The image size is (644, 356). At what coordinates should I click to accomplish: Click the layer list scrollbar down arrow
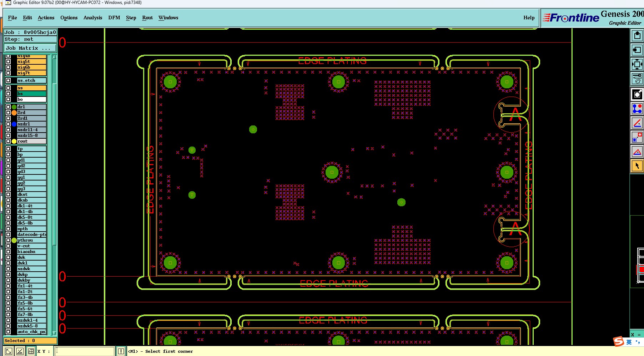pyautogui.click(x=54, y=333)
